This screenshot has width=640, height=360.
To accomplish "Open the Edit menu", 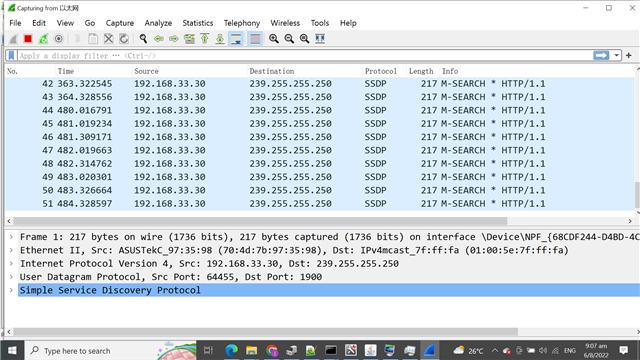I will [39, 23].
